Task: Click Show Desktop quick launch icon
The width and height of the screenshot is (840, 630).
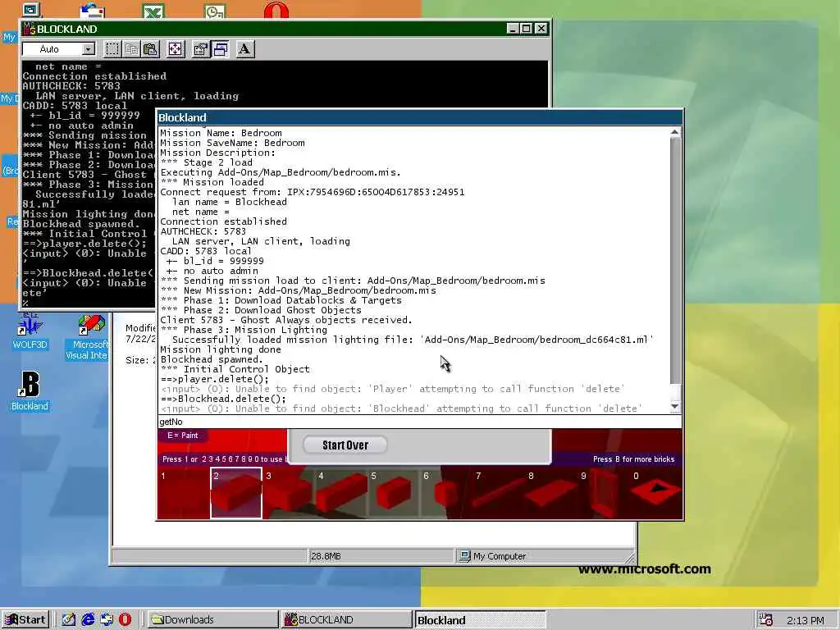Action: click(x=69, y=620)
